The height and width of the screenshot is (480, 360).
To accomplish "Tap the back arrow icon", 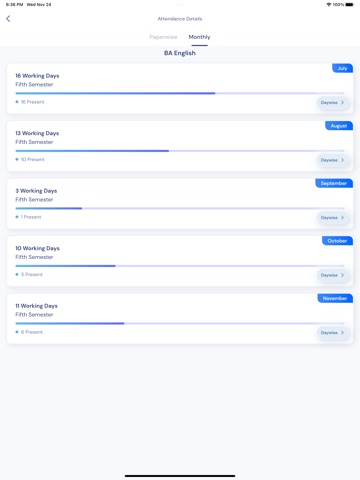I will [x=8, y=19].
